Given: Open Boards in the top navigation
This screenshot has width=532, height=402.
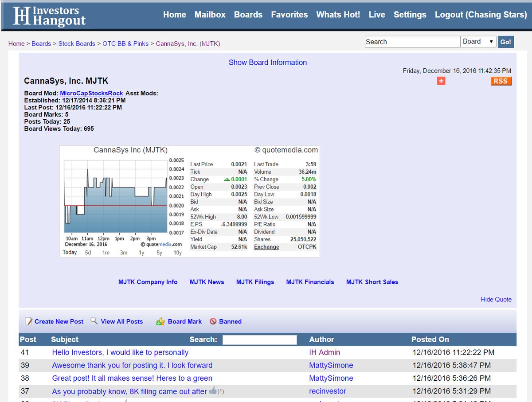Looking at the screenshot, I should coord(248,15).
